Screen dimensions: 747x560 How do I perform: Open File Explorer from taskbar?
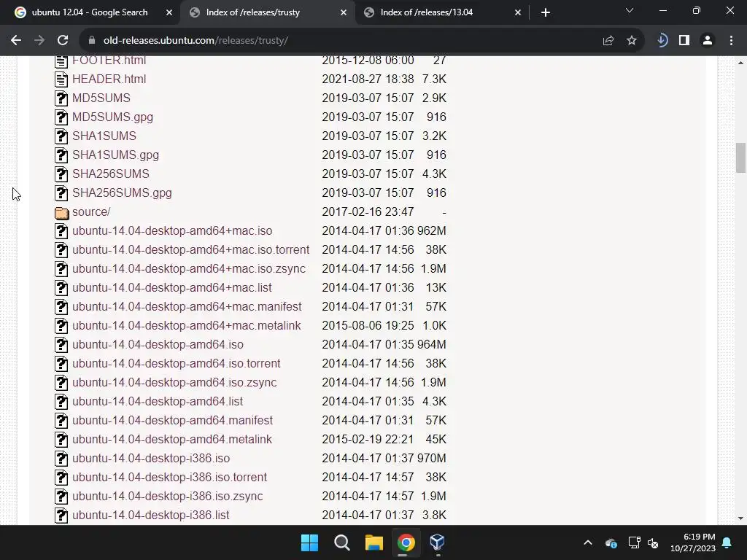374,542
